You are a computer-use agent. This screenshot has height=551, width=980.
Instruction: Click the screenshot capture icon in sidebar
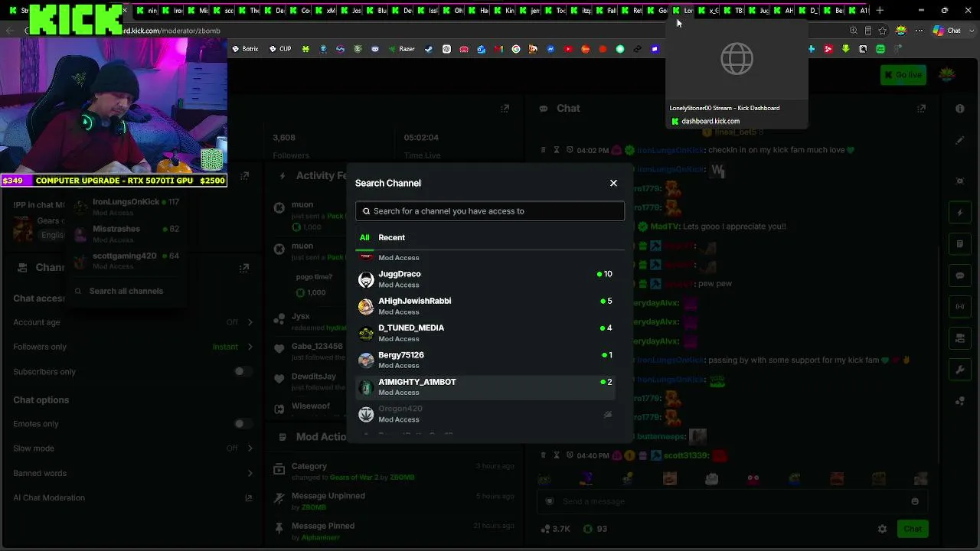pos(960,181)
